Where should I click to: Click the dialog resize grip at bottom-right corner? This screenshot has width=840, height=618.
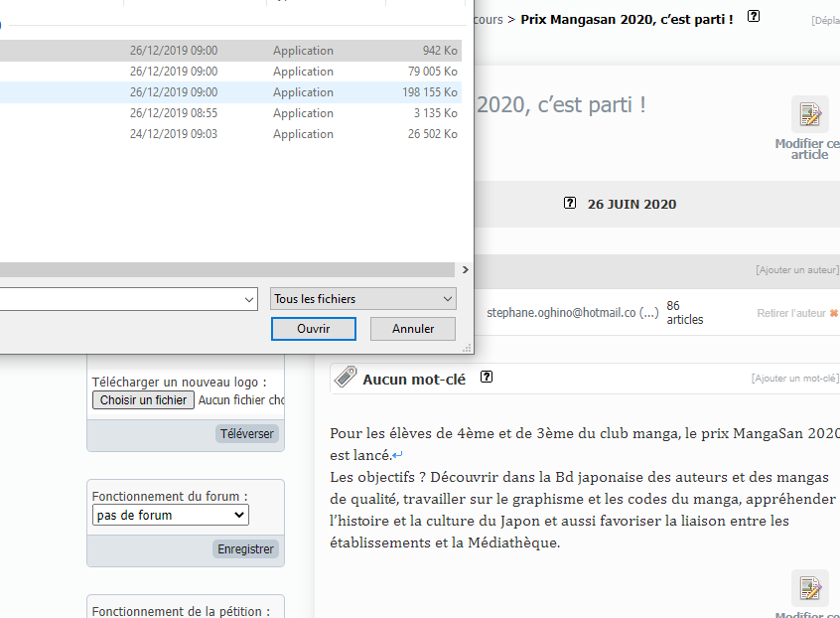467,349
